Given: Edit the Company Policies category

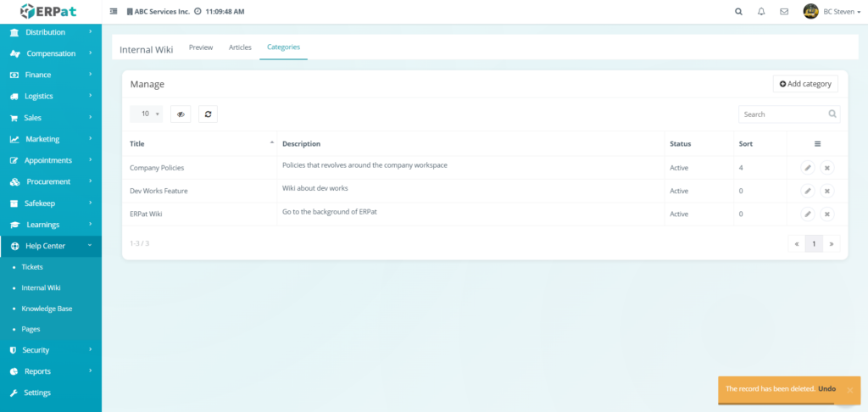Looking at the screenshot, I should (x=808, y=168).
